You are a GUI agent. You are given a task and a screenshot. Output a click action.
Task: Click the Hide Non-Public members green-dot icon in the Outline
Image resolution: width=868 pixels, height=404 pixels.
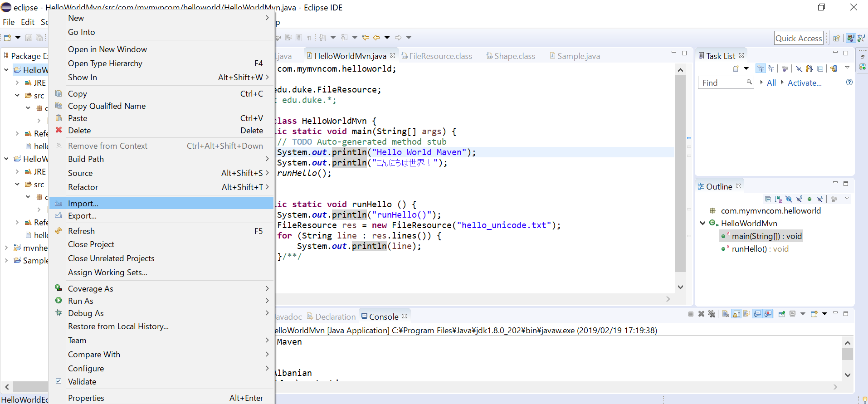point(809,199)
